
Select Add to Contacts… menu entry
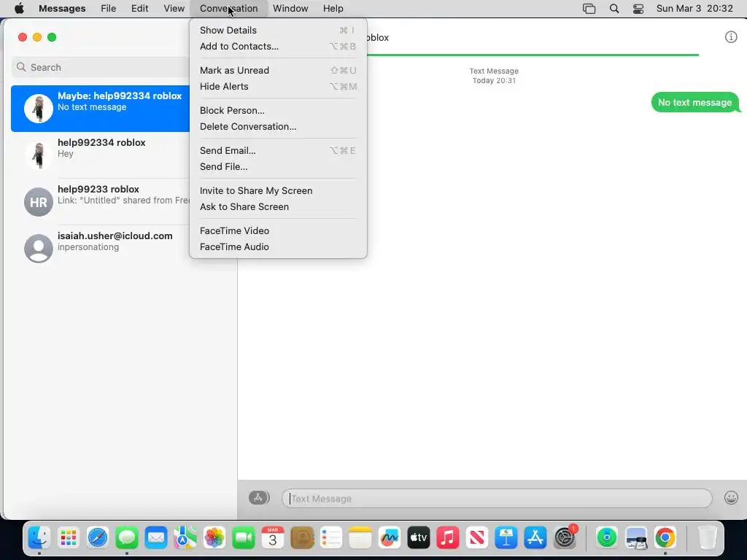278,46
